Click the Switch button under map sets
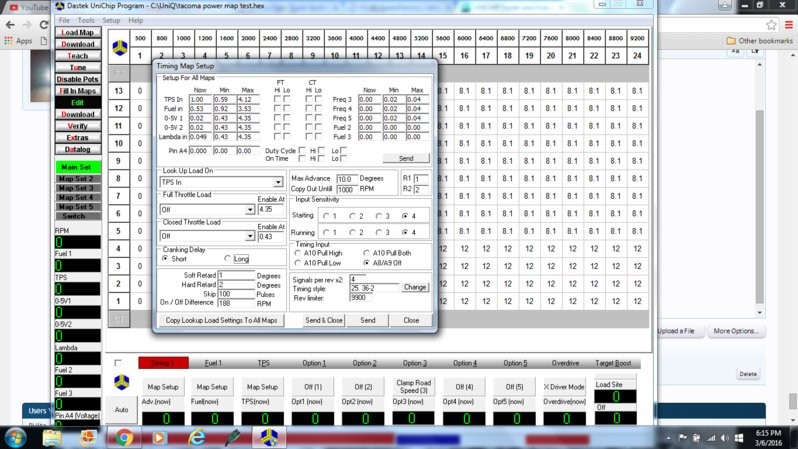The image size is (798, 449). point(76,216)
